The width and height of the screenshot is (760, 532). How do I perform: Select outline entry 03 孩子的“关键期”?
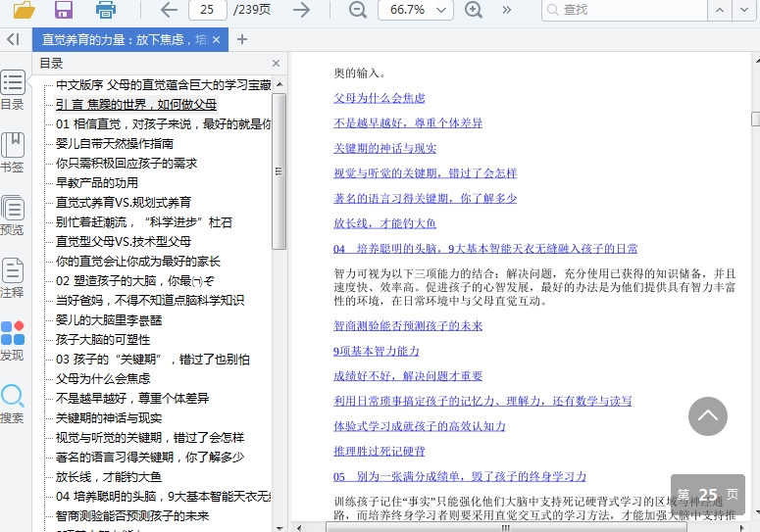tap(153, 360)
